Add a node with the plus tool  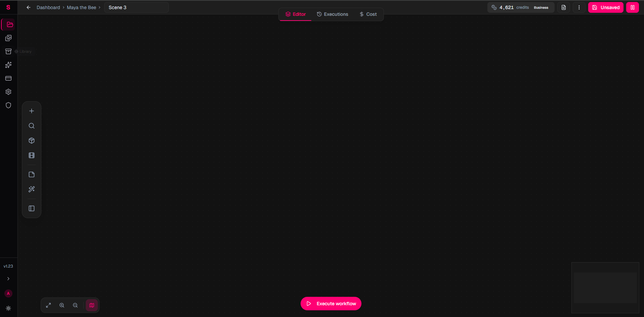click(x=31, y=111)
